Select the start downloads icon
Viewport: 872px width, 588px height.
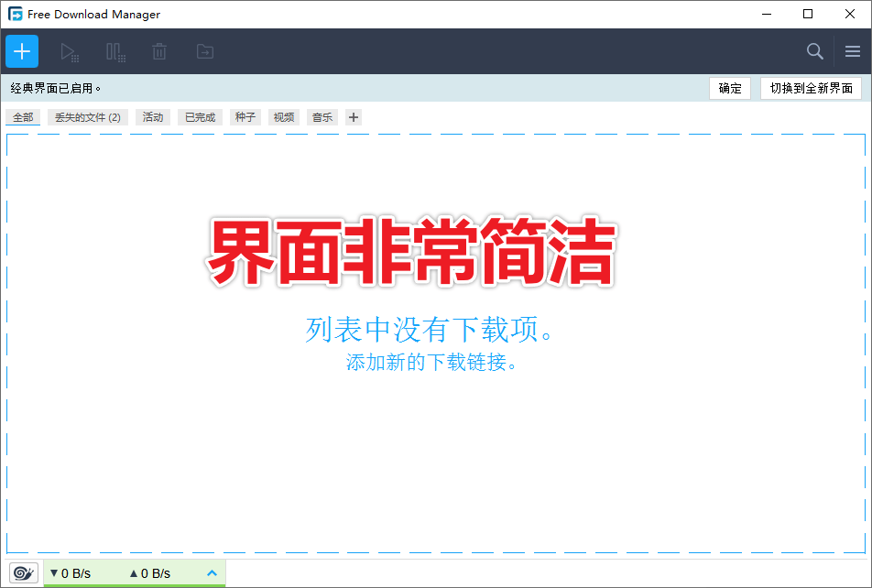(70, 51)
